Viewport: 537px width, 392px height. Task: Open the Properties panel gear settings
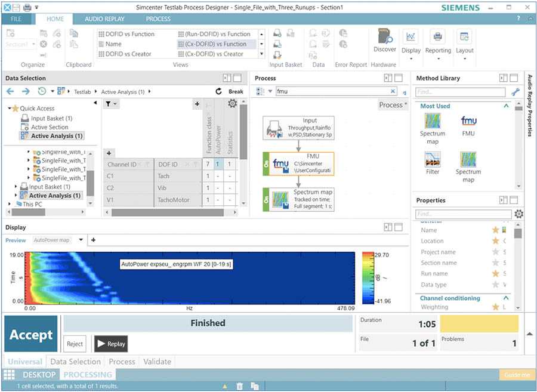[519, 214]
